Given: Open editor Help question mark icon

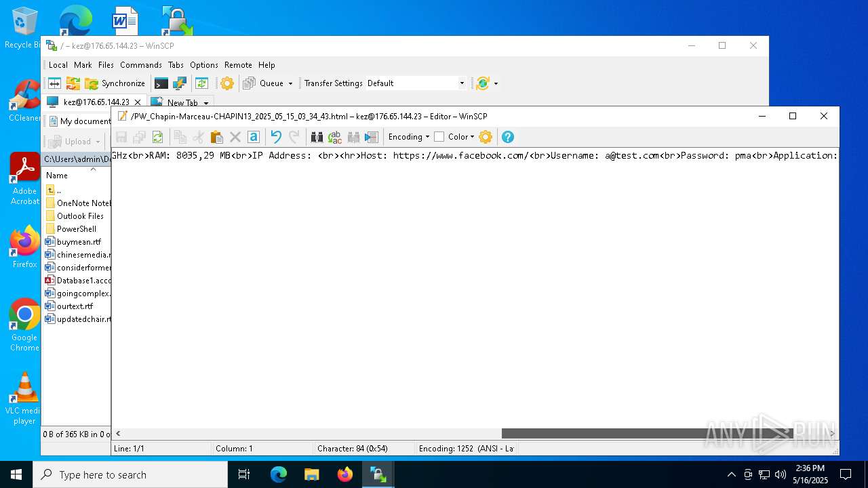Looking at the screenshot, I should pos(507,137).
